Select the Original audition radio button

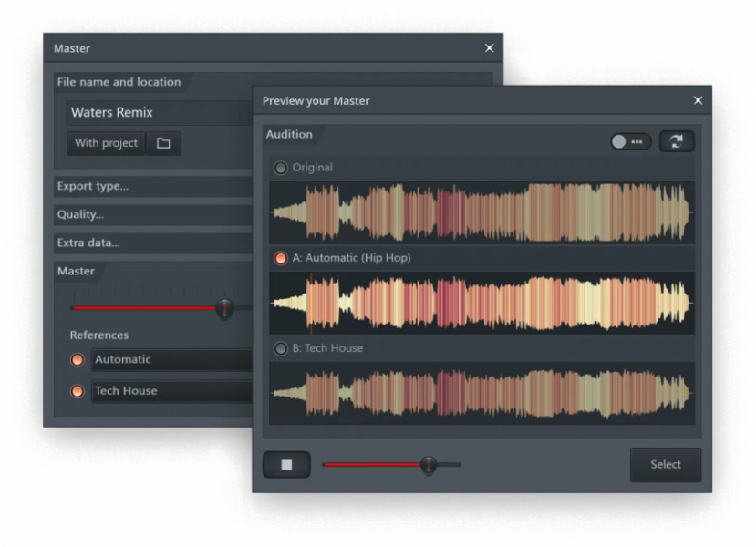tap(282, 167)
